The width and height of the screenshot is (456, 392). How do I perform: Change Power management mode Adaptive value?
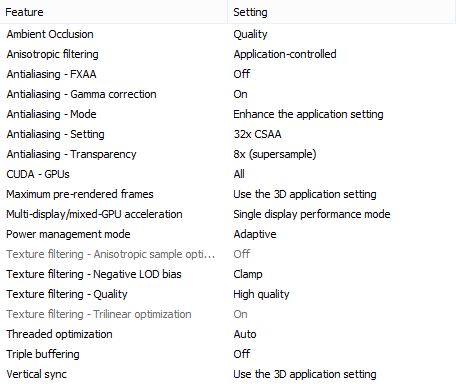tap(255, 234)
